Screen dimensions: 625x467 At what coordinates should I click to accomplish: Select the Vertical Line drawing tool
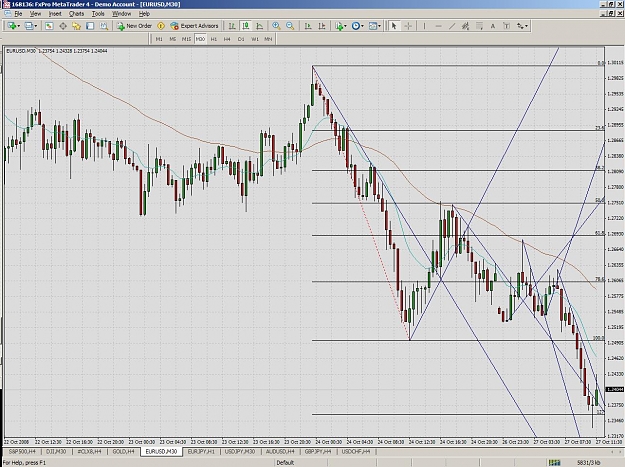pyautogui.click(x=424, y=26)
